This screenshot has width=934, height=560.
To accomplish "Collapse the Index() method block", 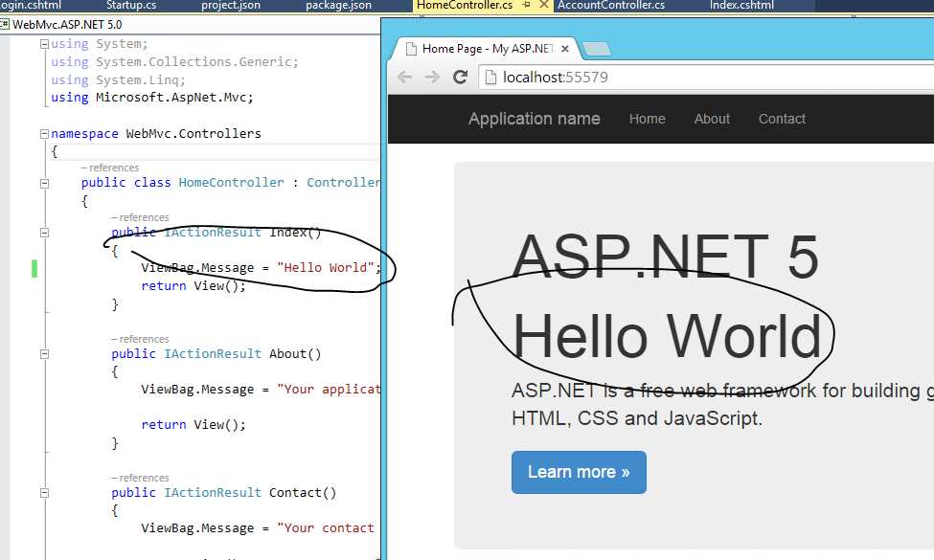I will pyautogui.click(x=44, y=233).
